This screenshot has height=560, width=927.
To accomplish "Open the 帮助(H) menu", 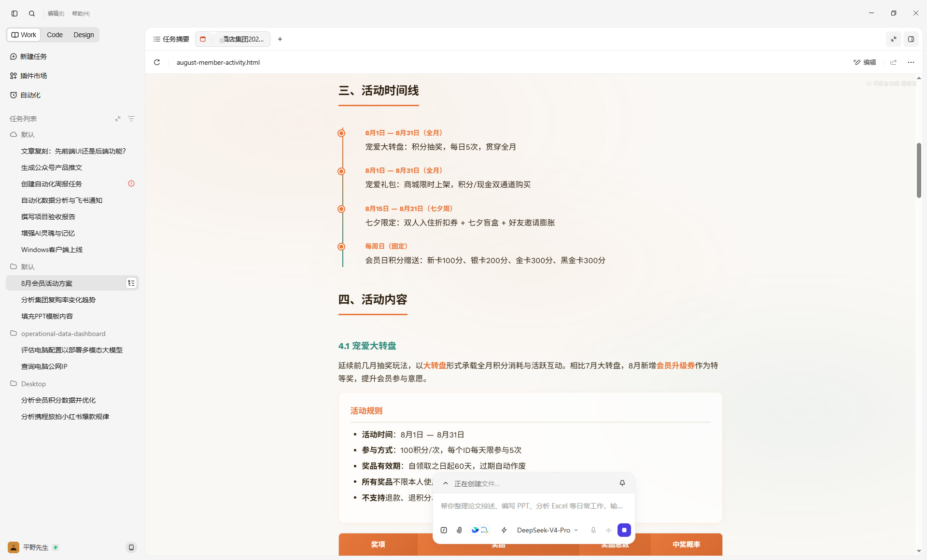I will [81, 14].
